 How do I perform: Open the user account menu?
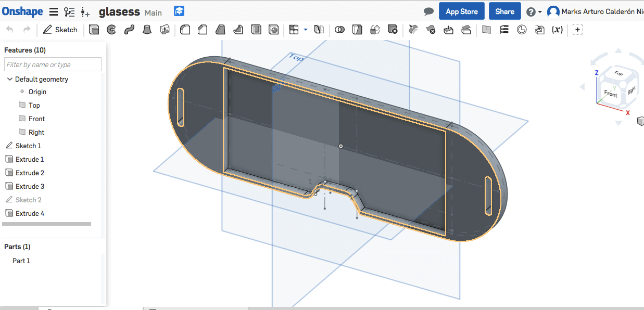click(x=553, y=10)
